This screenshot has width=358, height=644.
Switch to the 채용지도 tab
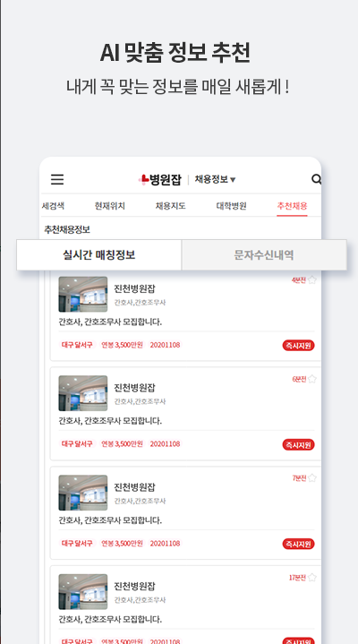(170, 206)
